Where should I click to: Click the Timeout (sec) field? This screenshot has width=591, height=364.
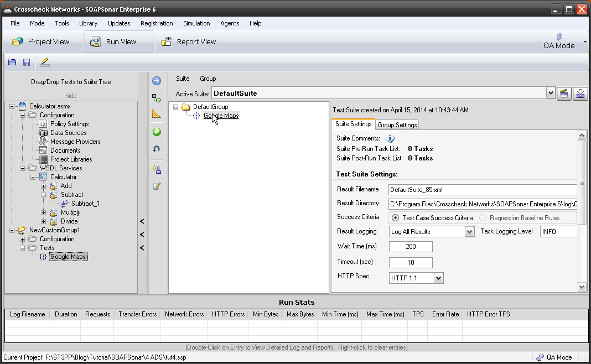tap(411, 263)
